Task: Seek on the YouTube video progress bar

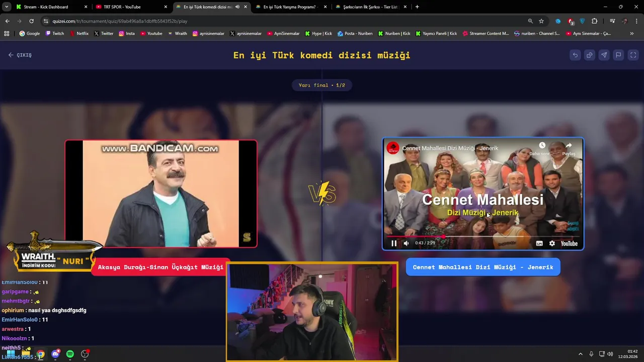Action: pyautogui.click(x=483, y=236)
